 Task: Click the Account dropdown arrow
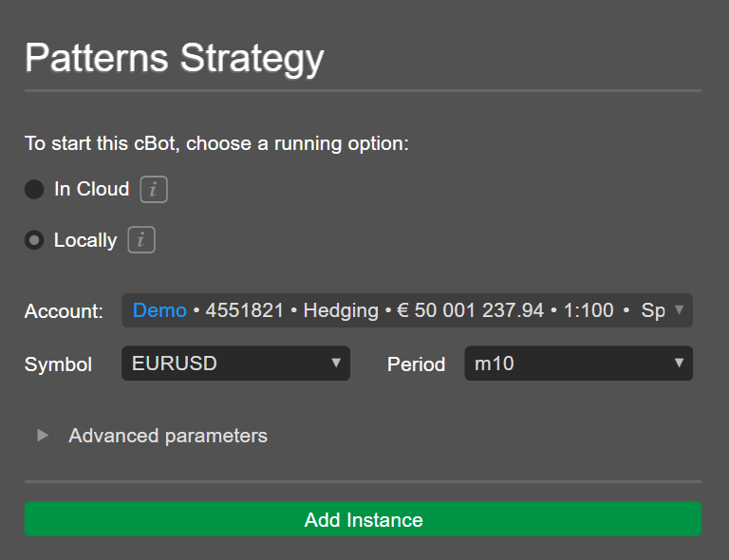[x=679, y=310]
